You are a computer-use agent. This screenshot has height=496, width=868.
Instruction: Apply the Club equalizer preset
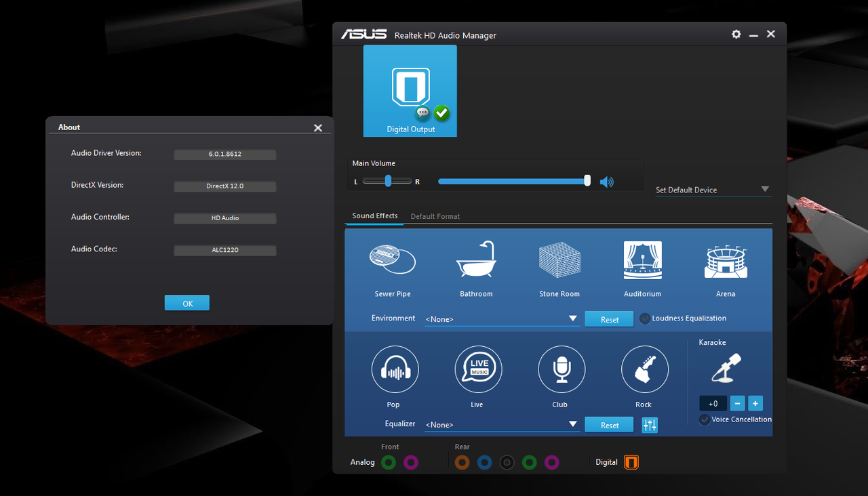click(561, 369)
